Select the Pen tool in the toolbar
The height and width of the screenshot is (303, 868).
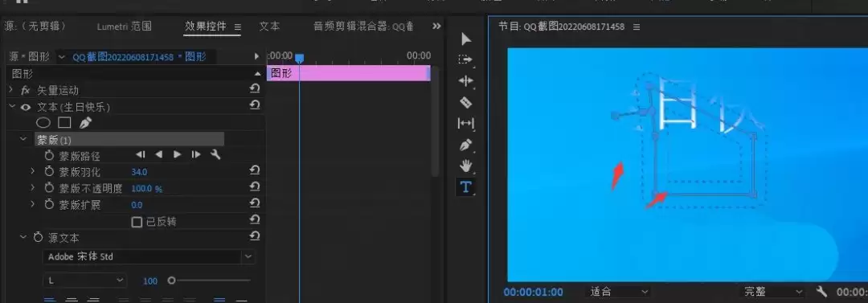tap(465, 145)
